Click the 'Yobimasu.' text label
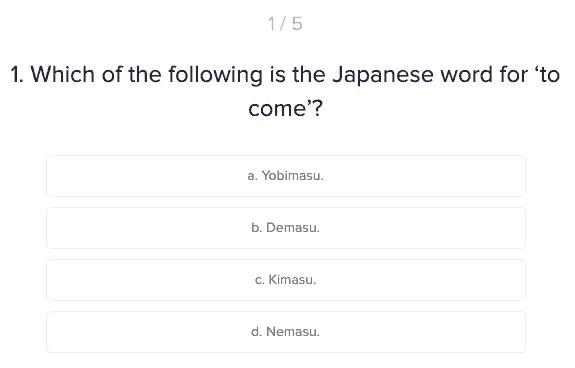The height and width of the screenshot is (368, 575). [x=292, y=176]
